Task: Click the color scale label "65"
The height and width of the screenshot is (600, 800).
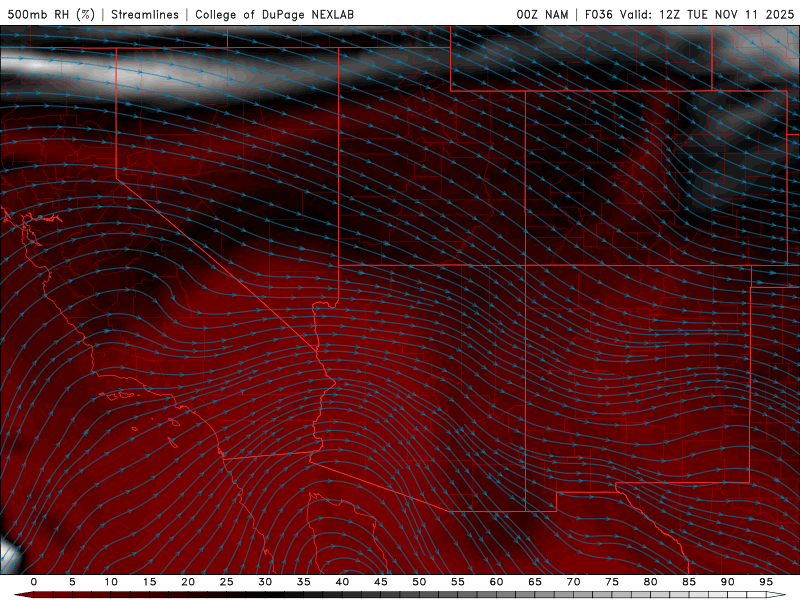Action: coord(535,582)
